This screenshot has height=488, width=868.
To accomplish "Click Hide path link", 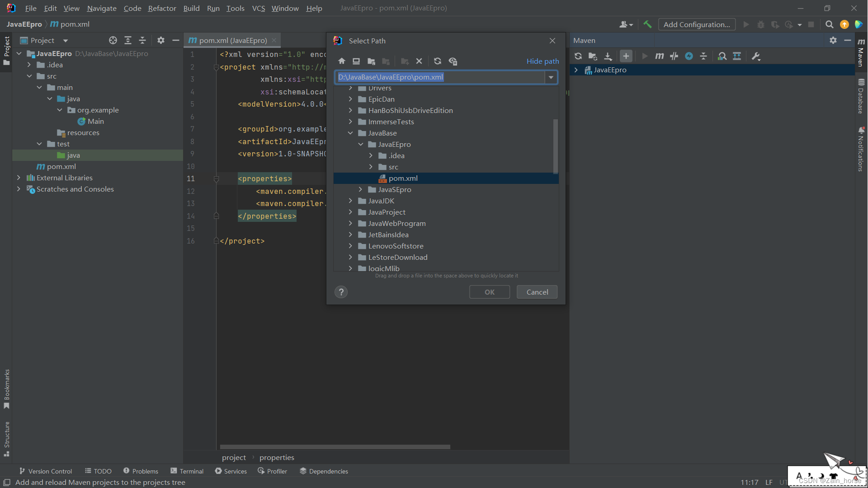I will point(542,61).
